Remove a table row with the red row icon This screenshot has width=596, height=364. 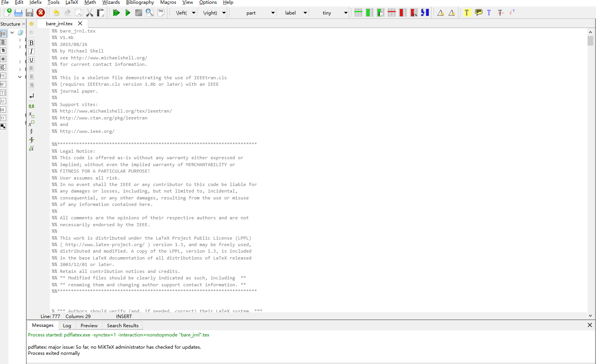392,13
